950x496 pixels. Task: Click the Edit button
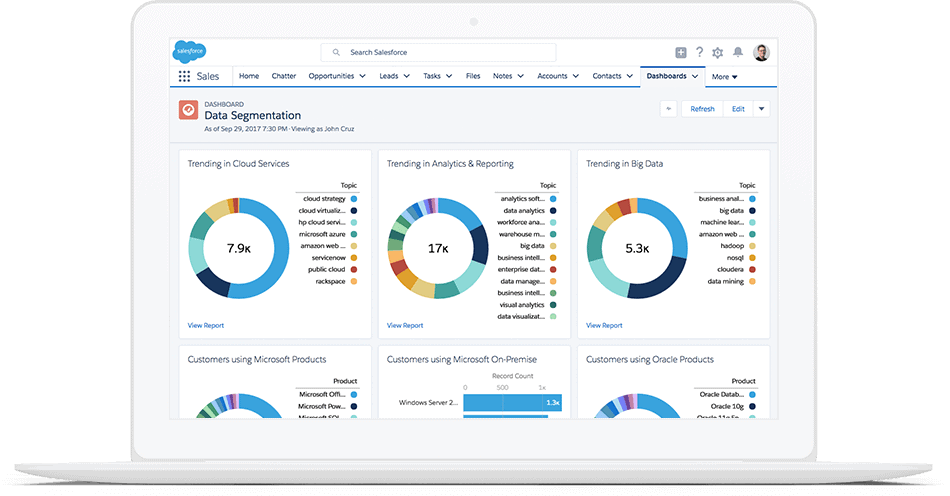tap(738, 109)
